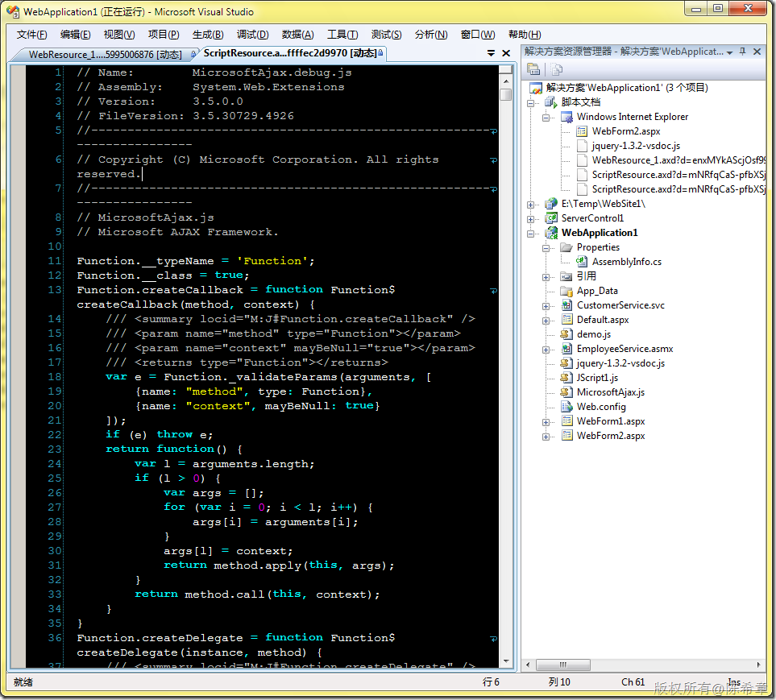The width and height of the screenshot is (776, 700).
Task: Expand the EmployeeService.asmx node
Action: [x=546, y=350]
